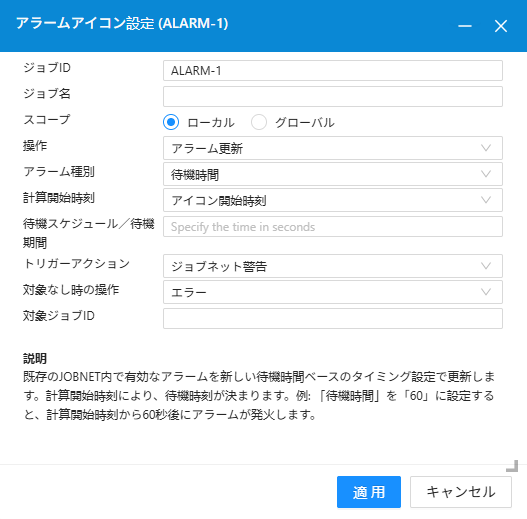Open the 操作 dropdown showing アラーム更新
Screen dimensions: 527x519
(x=333, y=148)
